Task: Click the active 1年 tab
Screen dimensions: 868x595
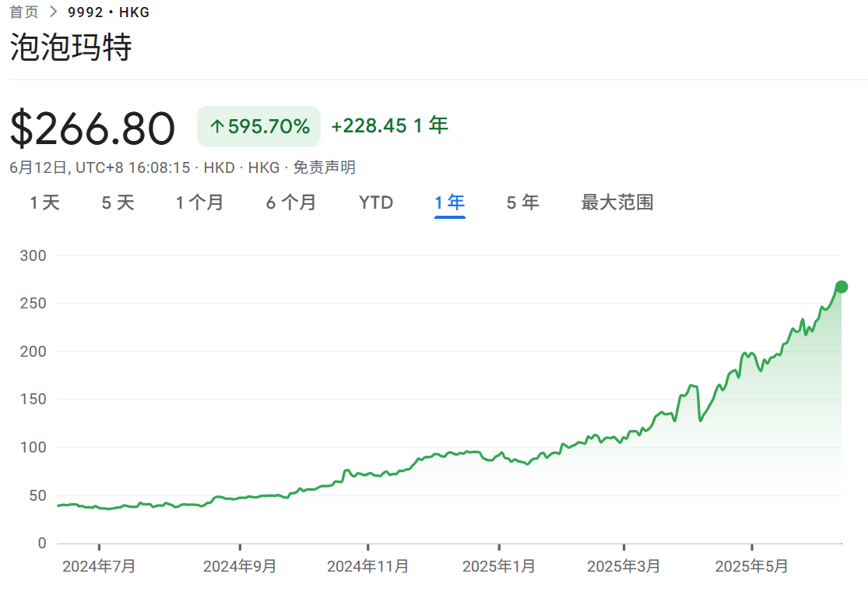Action: [449, 203]
